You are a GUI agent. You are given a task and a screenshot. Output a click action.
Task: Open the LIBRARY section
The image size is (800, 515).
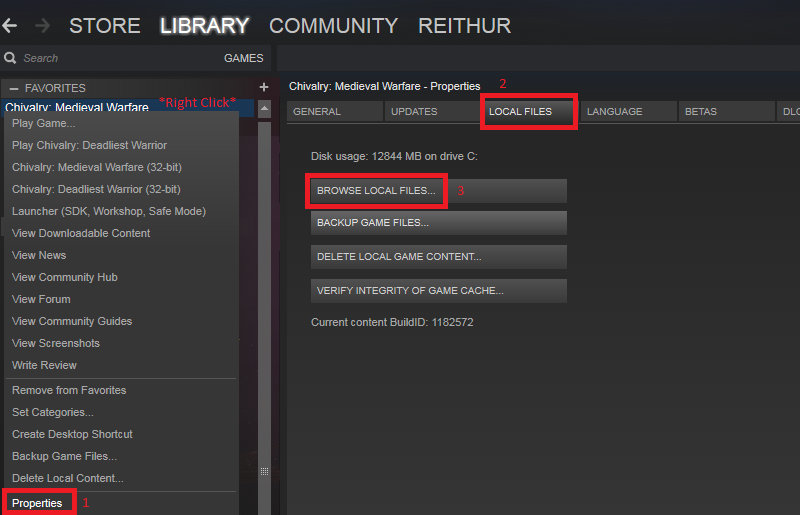click(x=204, y=26)
